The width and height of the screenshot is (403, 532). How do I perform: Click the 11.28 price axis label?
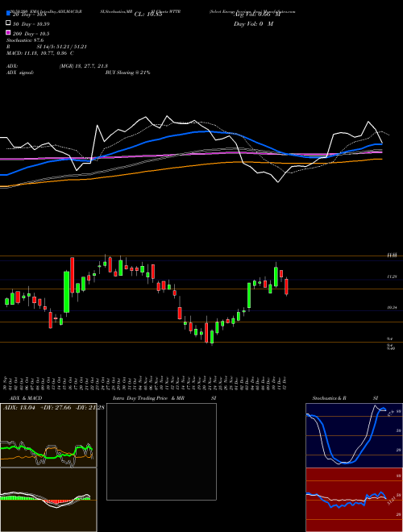coord(392,277)
